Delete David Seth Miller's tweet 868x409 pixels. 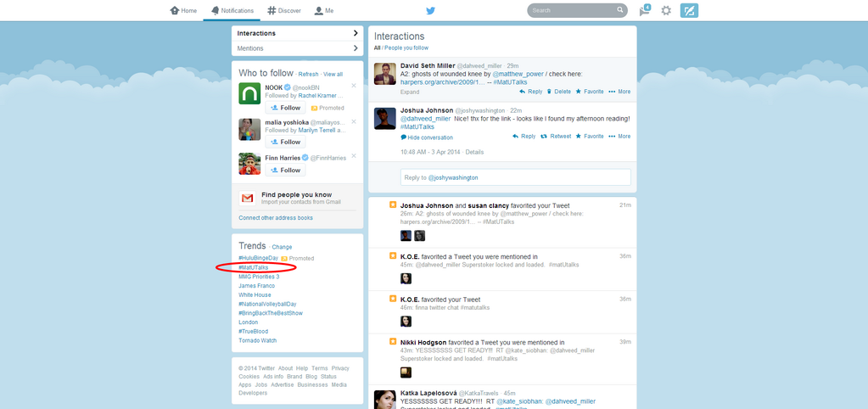pos(558,92)
